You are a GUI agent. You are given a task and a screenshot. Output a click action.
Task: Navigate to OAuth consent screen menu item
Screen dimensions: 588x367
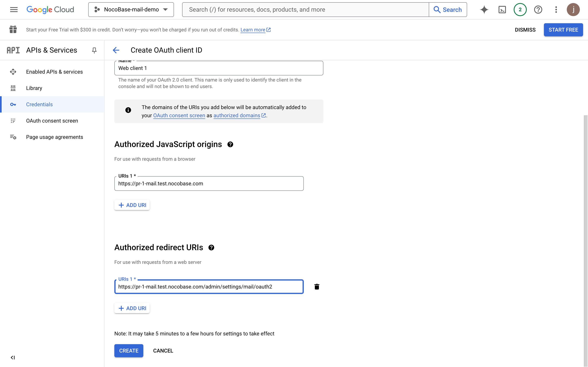click(52, 121)
